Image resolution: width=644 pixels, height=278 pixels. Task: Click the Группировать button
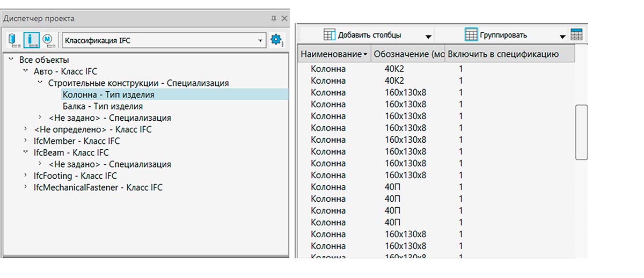[x=496, y=35]
